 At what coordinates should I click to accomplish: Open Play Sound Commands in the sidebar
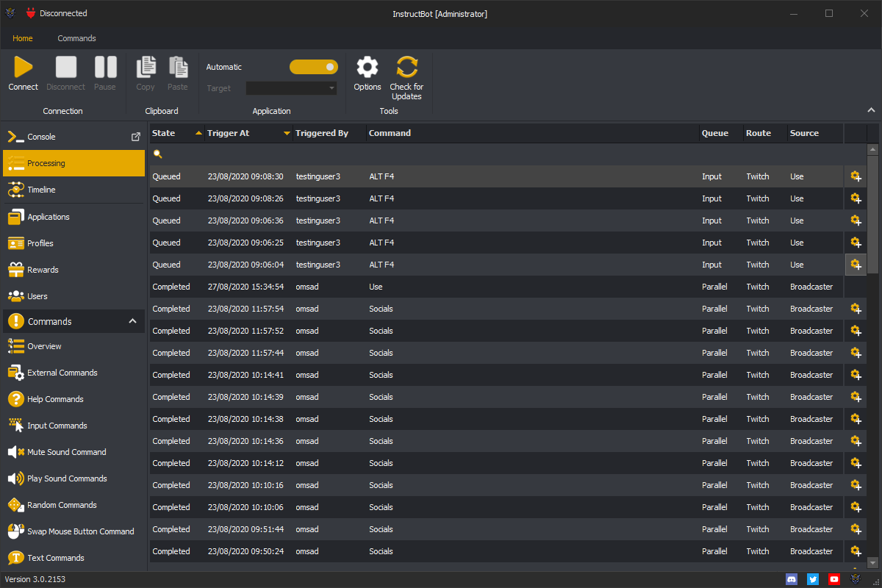73,478
